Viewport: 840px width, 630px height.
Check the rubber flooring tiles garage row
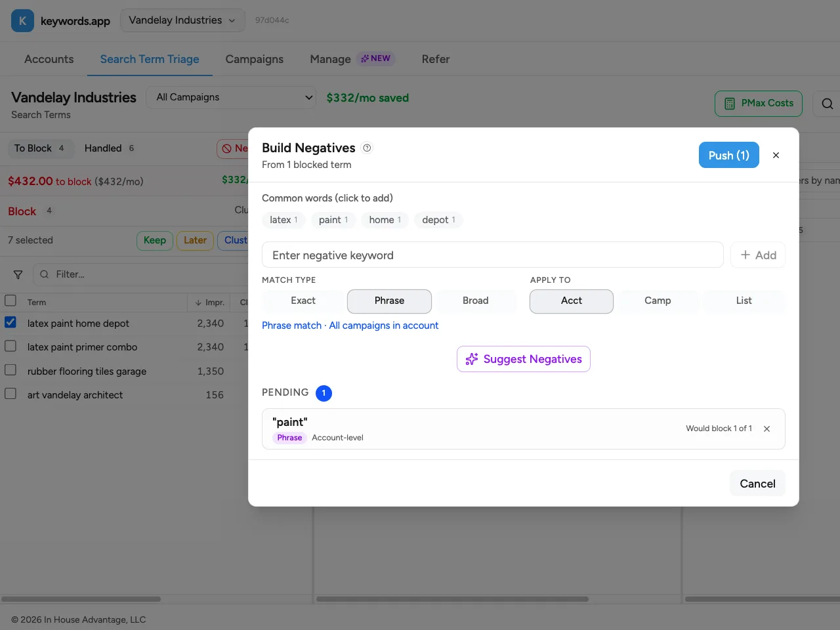pos(10,370)
